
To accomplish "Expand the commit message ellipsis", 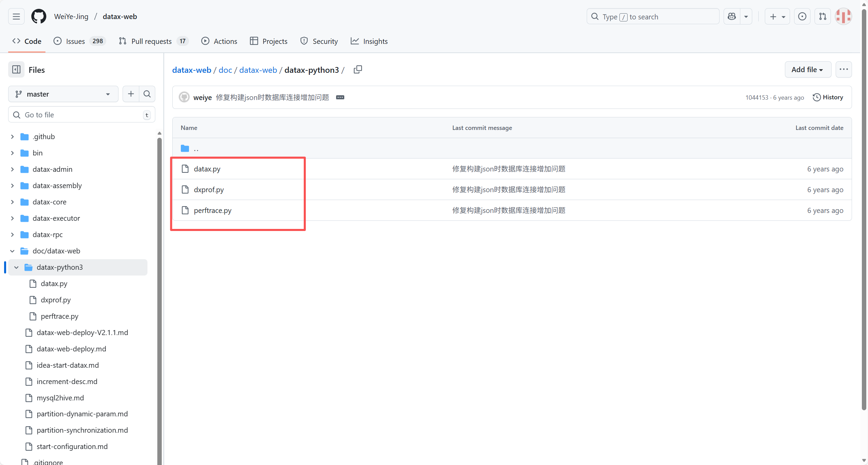I will [340, 98].
